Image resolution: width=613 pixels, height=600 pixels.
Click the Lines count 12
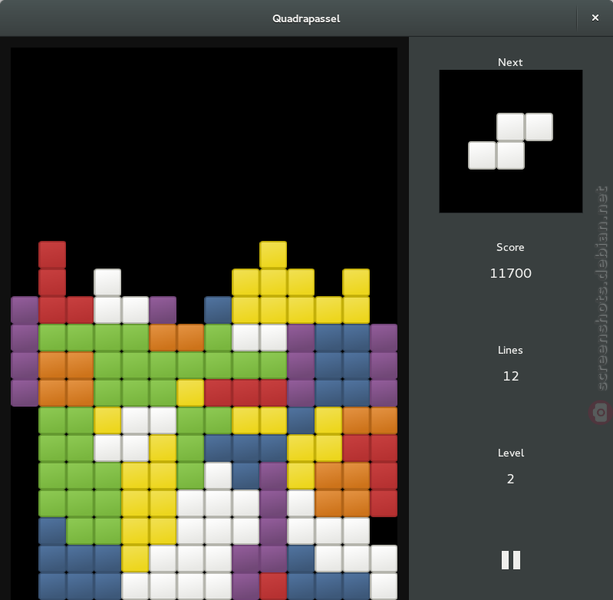tap(511, 376)
